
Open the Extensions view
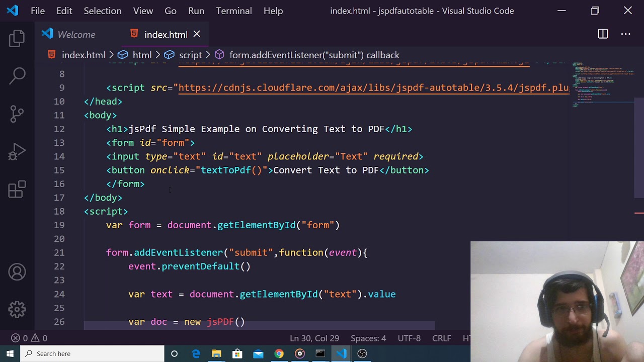(17, 189)
